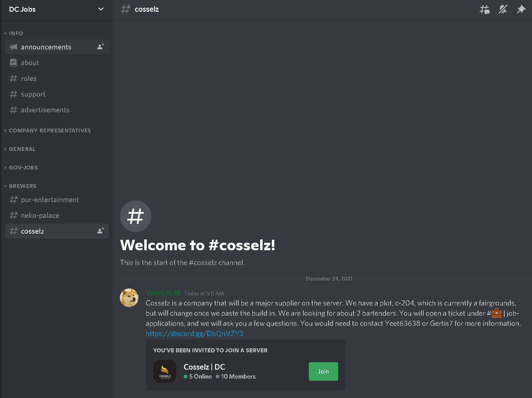Open the Threads icon in header
Image resolution: width=532 pixels, height=398 pixels.
click(x=485, y=10)
